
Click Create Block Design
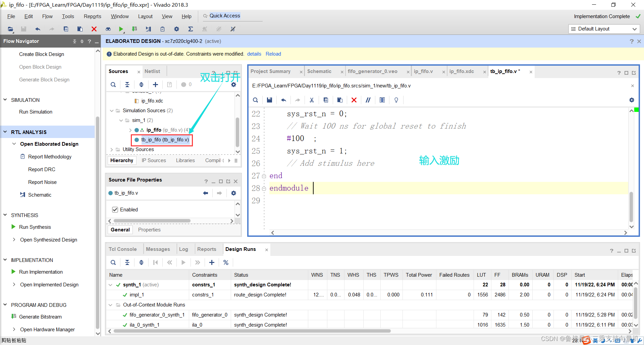click(x=42, y=54)
